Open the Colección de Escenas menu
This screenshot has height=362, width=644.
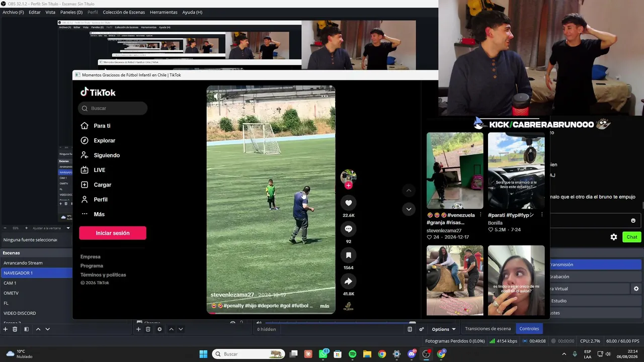coord(124,12)
